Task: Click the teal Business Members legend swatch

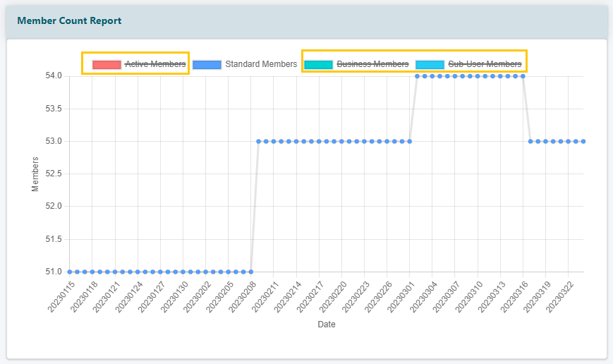Action: coord(318,64)
